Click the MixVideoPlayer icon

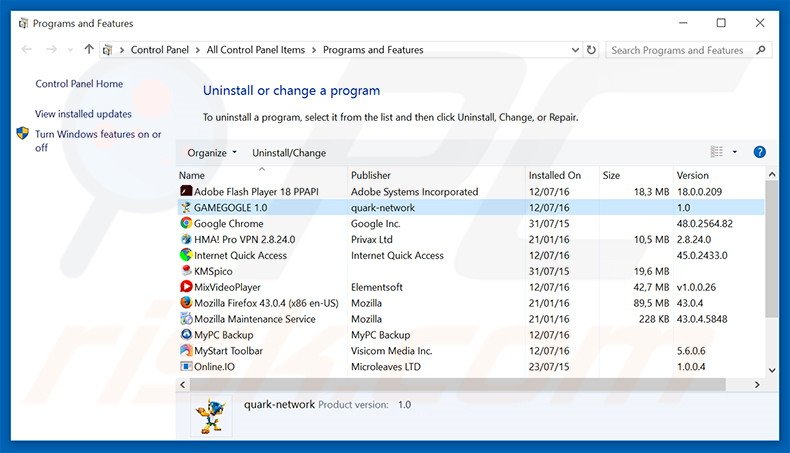(x=186, y=287)
